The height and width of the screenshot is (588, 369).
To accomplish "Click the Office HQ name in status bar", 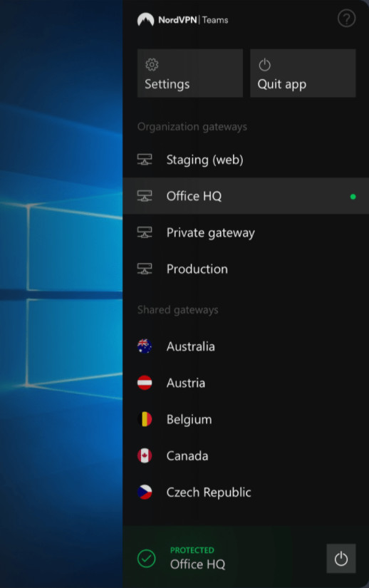I will click(x=198, y=564).
